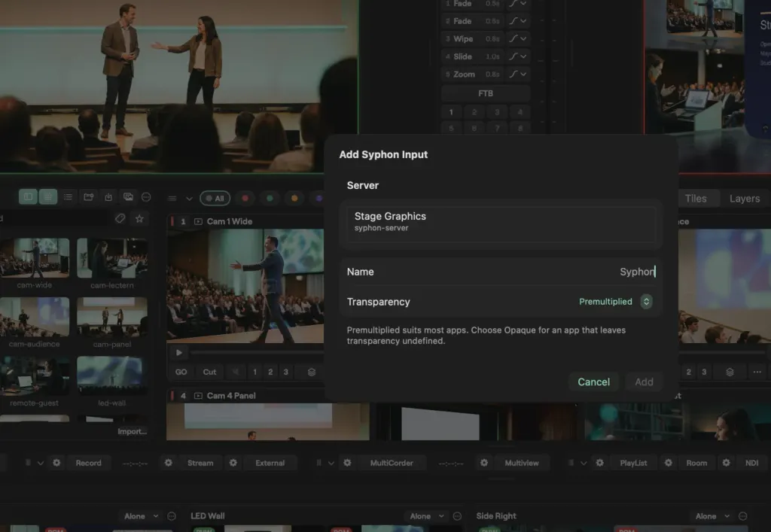Click Import... below the source thumbnails

[132, 431]
